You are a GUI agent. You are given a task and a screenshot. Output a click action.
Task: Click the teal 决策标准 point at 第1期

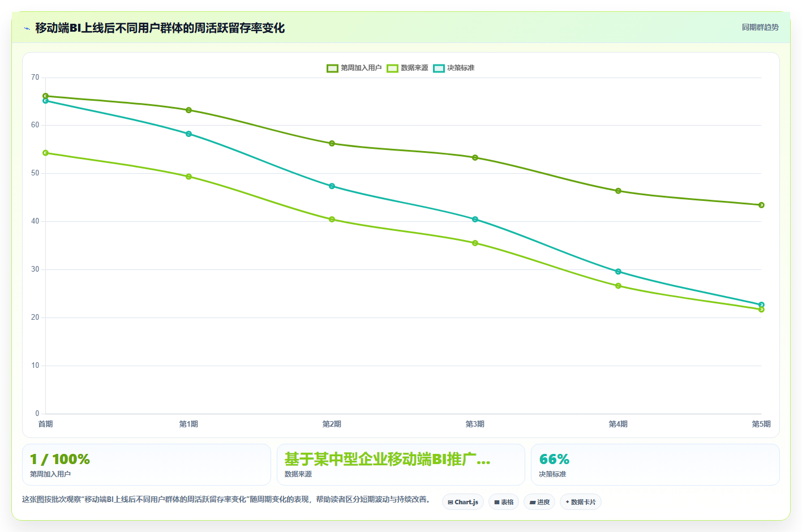click(x=188, y=134)
